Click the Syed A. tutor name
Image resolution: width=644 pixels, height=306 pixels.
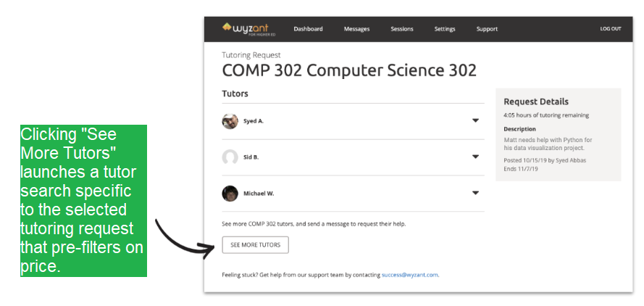(254, 121)
